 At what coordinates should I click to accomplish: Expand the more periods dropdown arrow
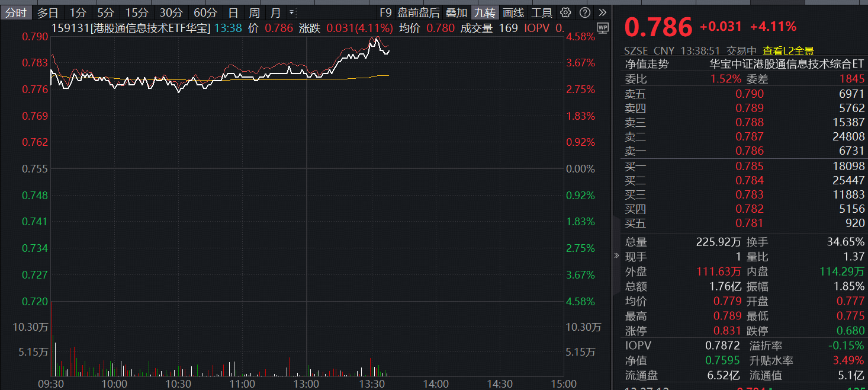tap(291, 12)
